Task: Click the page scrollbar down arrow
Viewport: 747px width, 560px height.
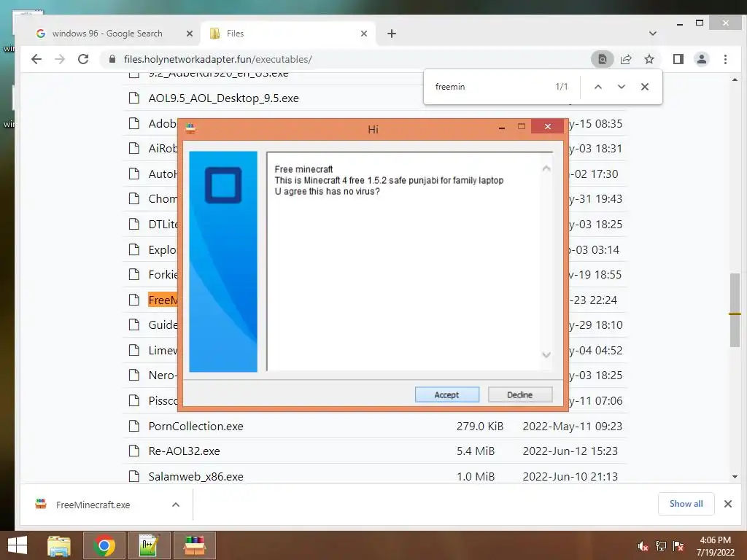Action: [735, 477]
